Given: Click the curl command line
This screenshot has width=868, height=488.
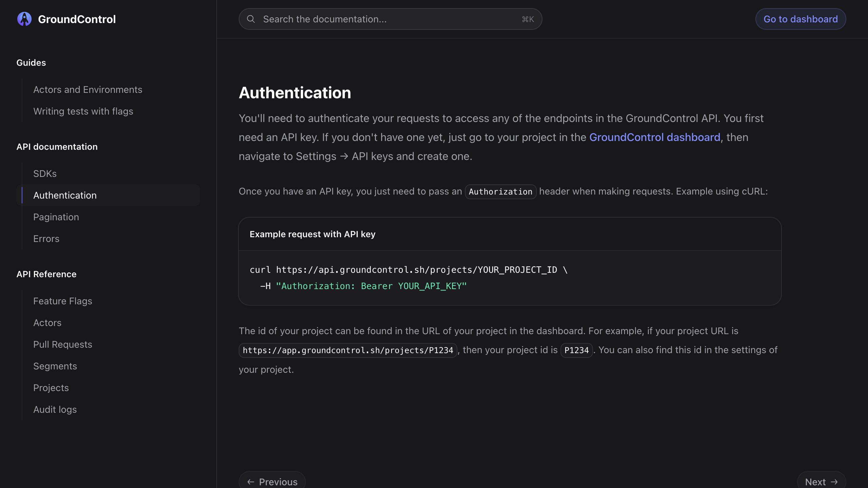Looking at the screenshot, I should (x=409, y=270).
